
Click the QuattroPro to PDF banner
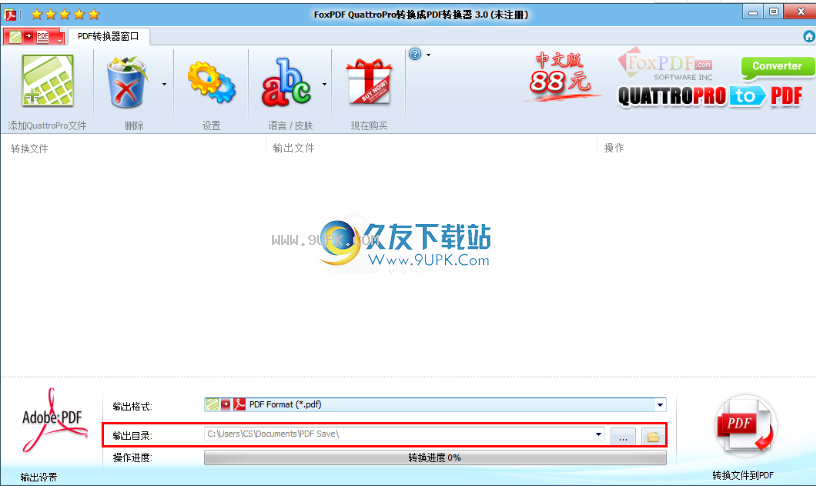point(710,96)
